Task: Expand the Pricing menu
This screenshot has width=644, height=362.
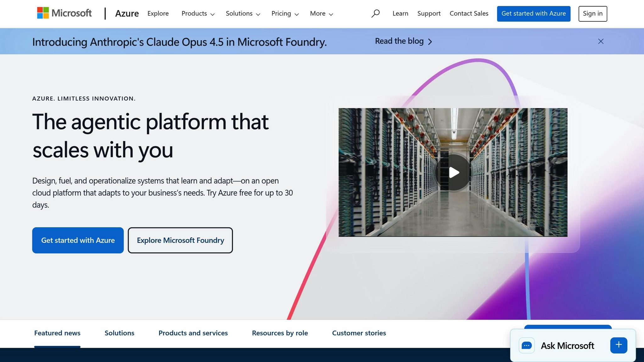Action: point(285,14)
